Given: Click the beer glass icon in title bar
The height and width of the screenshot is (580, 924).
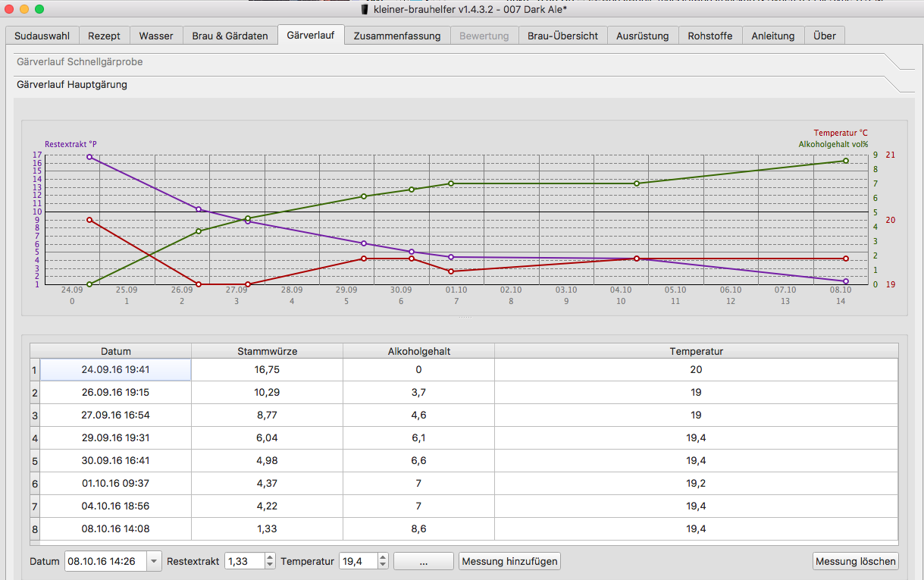Looking at the screenshot, I should (365, 9).
